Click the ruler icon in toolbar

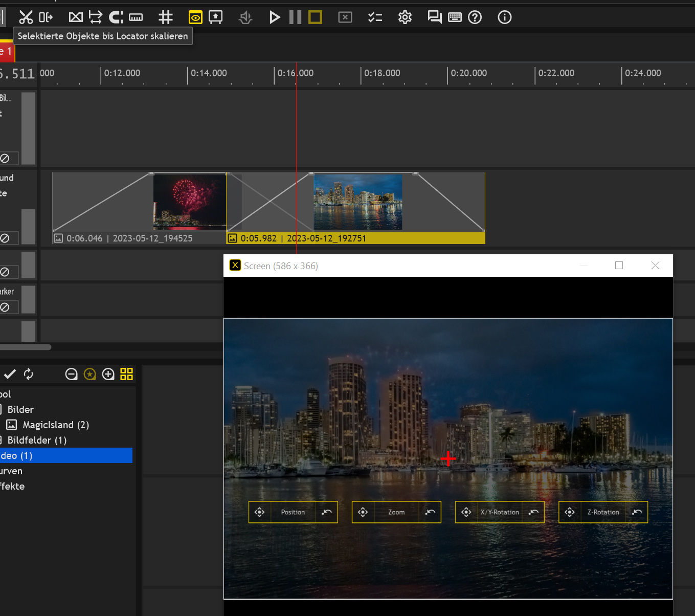coord(136,17)
